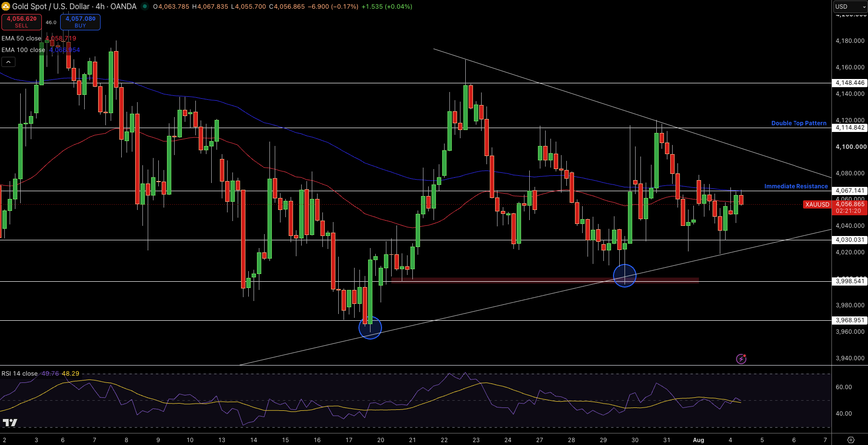
Task: Click the low price L4,055.700 value
Action: [248, 7]
